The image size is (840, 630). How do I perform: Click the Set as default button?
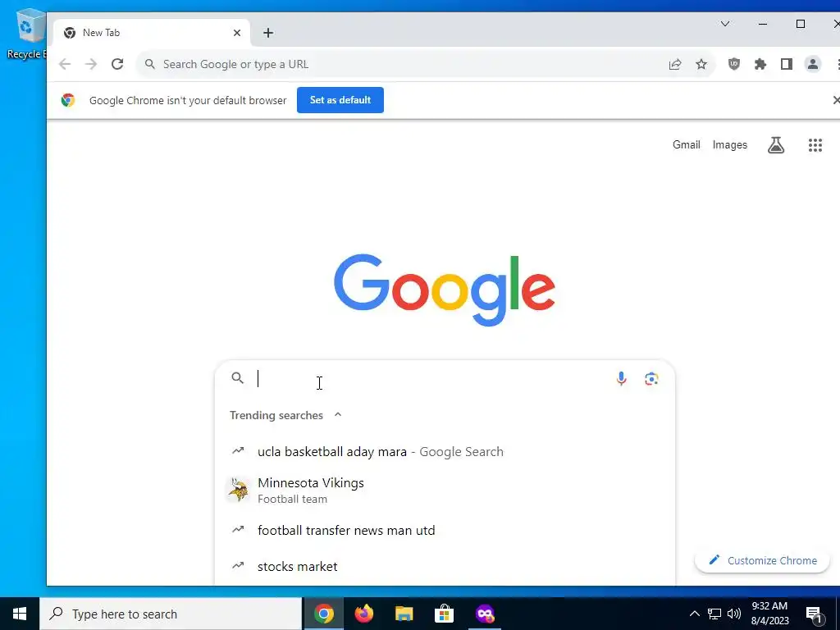pos(340,100)
